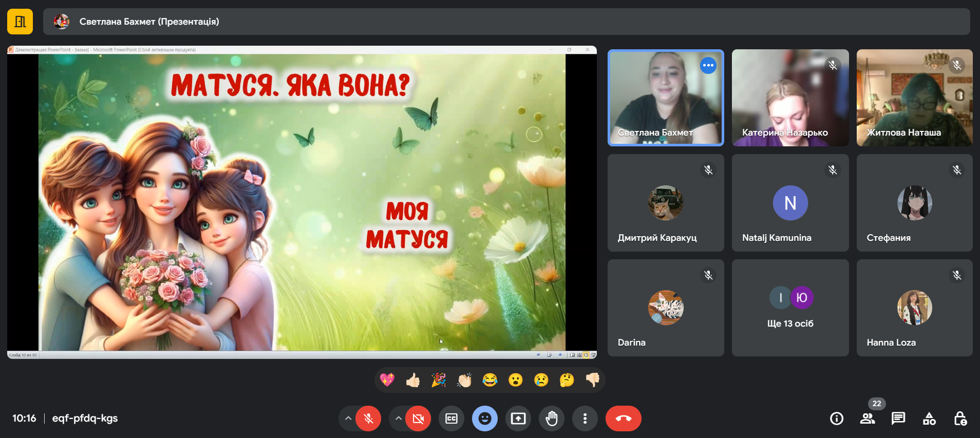Screen dimensions: 980x438
Task: Open host controls lock icon
Action: [x=960, y=418]
